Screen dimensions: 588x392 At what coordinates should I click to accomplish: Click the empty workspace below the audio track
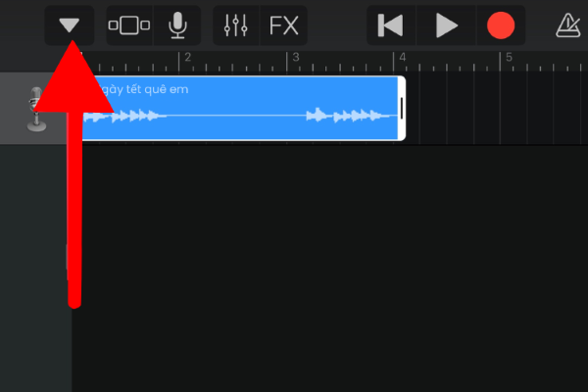(x=330, y=269)
